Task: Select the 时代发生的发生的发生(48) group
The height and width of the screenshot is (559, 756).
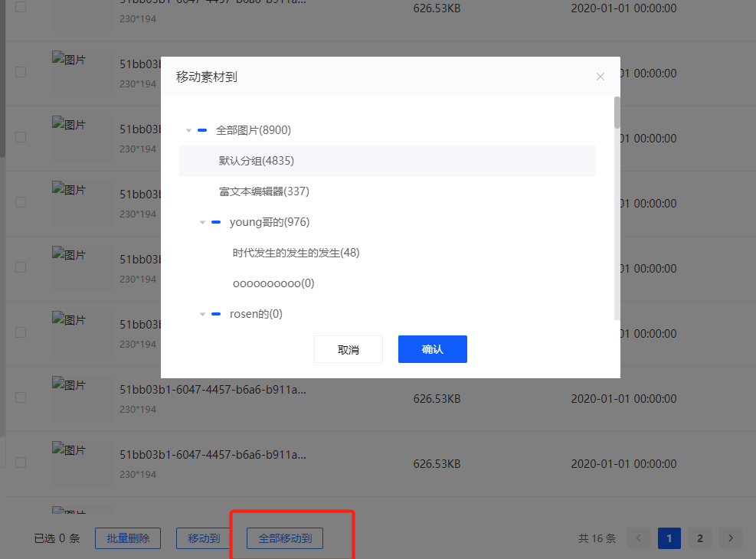Action: coord(296,253)
